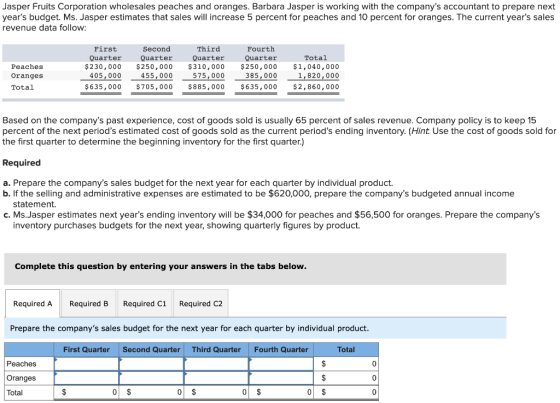
Task: Click the Fourth Quarter column header
Action: 281,349
